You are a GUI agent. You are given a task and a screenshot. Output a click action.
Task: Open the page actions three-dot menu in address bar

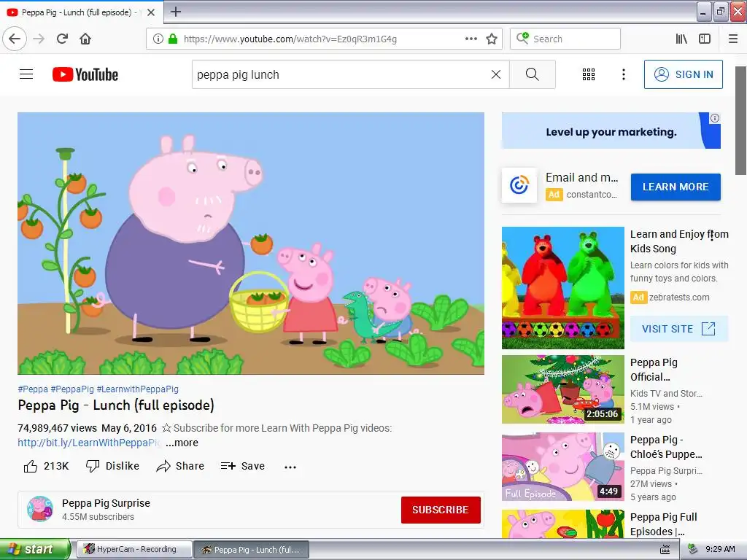[x=471, y=39]
